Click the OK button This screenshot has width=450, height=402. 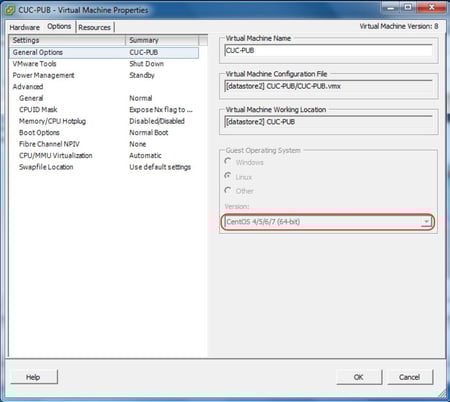pyautogui.click(x=359, y=377)
